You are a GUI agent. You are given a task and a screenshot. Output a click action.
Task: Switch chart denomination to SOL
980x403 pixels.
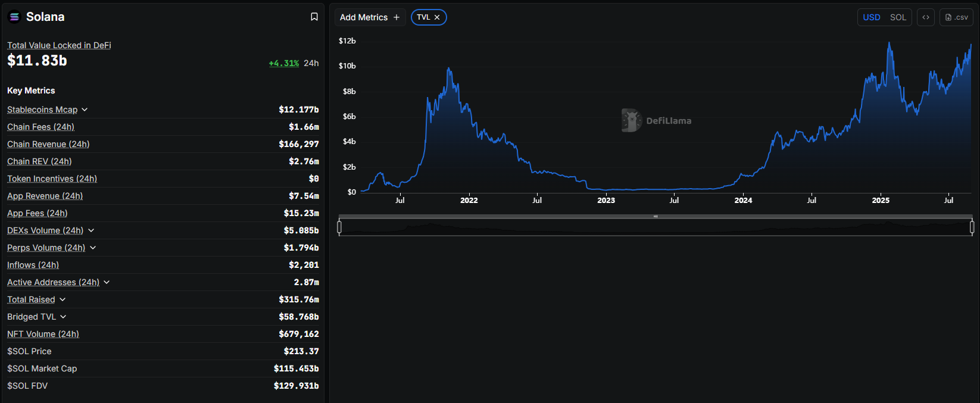tap(898, 17)
